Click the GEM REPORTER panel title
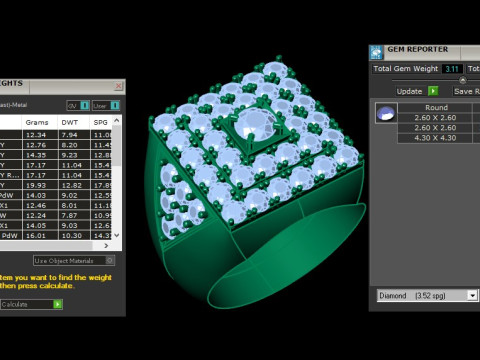The width and height of the screenshot is (480, 360). click(x=418, y=49)
